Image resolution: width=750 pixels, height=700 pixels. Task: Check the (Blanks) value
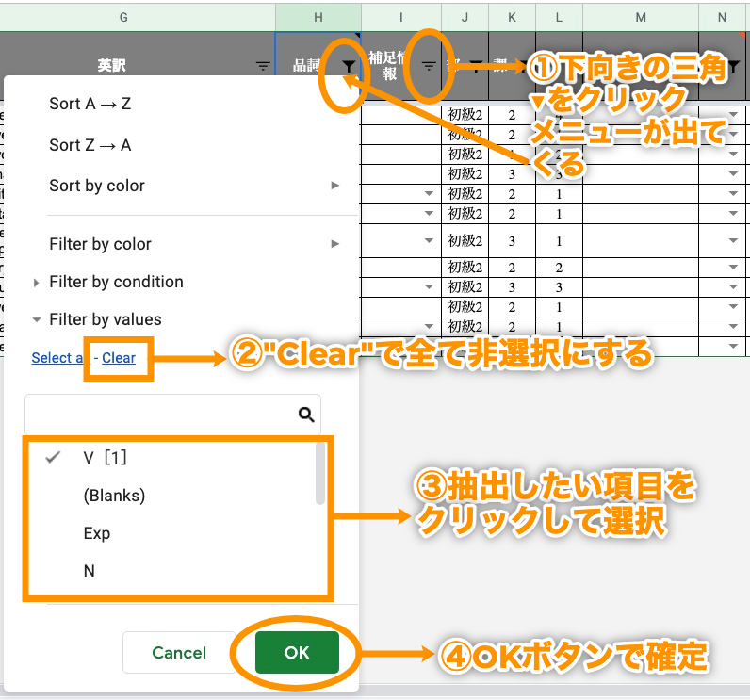(x=114, y=495)
